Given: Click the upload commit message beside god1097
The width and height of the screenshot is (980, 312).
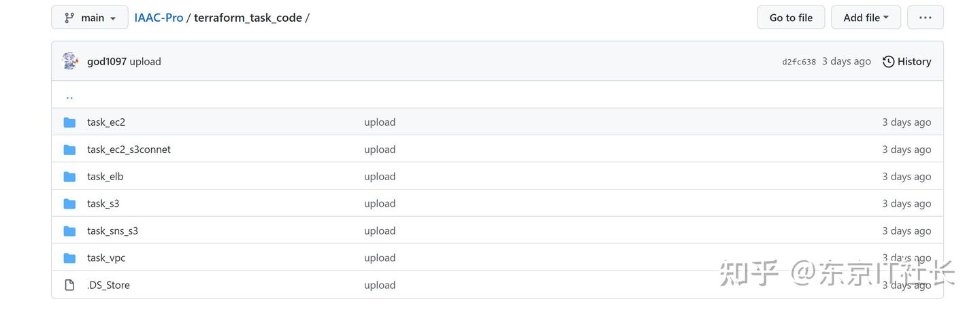Looking at the screenshot, I should pos(146,61).
